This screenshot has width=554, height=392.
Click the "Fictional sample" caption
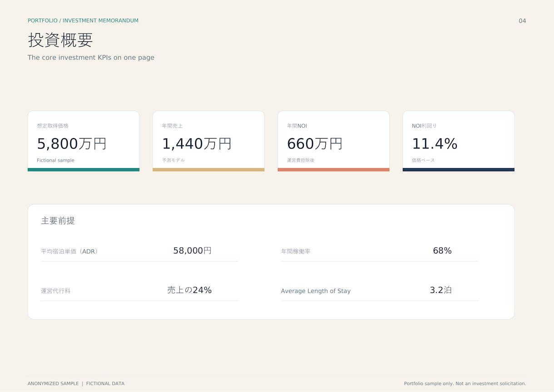coord(55,160)
